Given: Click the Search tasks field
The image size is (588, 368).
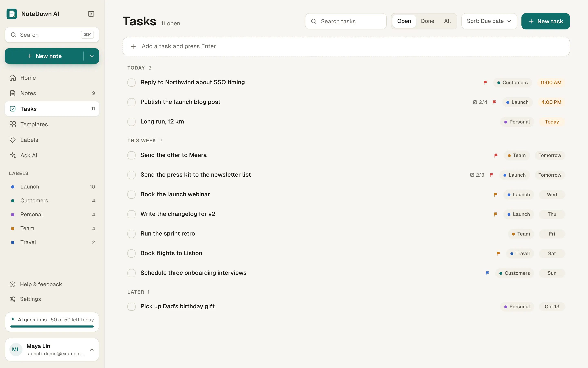Looking at the screenshot, I should [345, 21].
